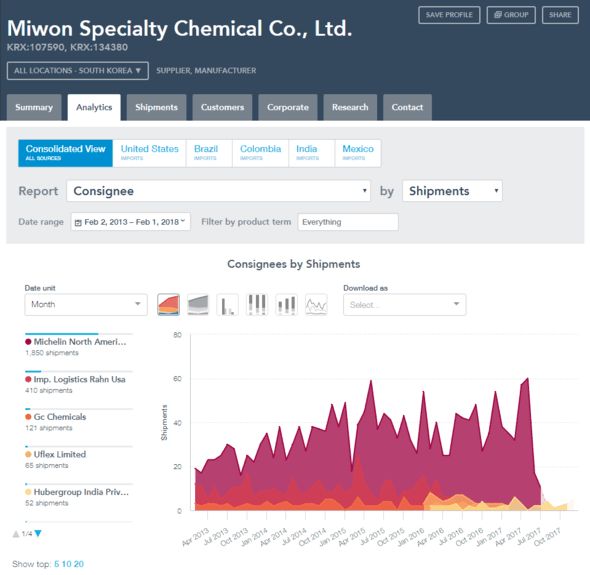Image resolution: width=590 pixels, height=575 pixels.
Task: Select United States imports view
Action: tap(149, 153)
